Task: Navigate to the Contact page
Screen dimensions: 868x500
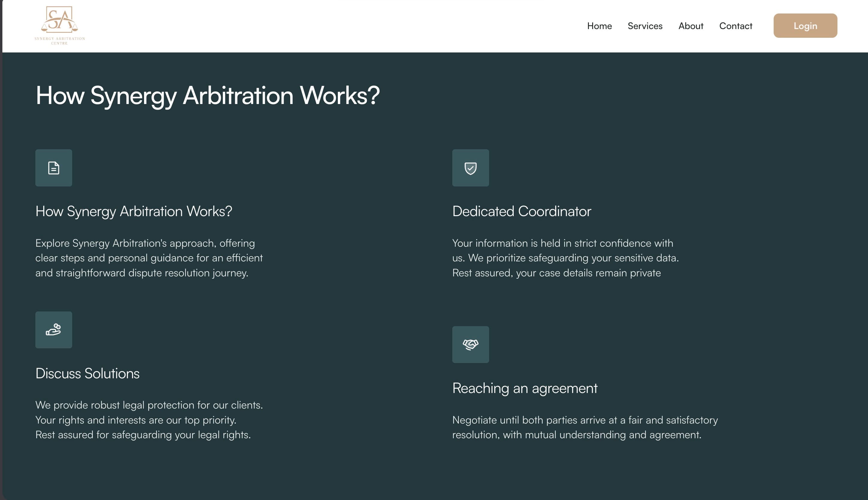Action: pos(736,26)
